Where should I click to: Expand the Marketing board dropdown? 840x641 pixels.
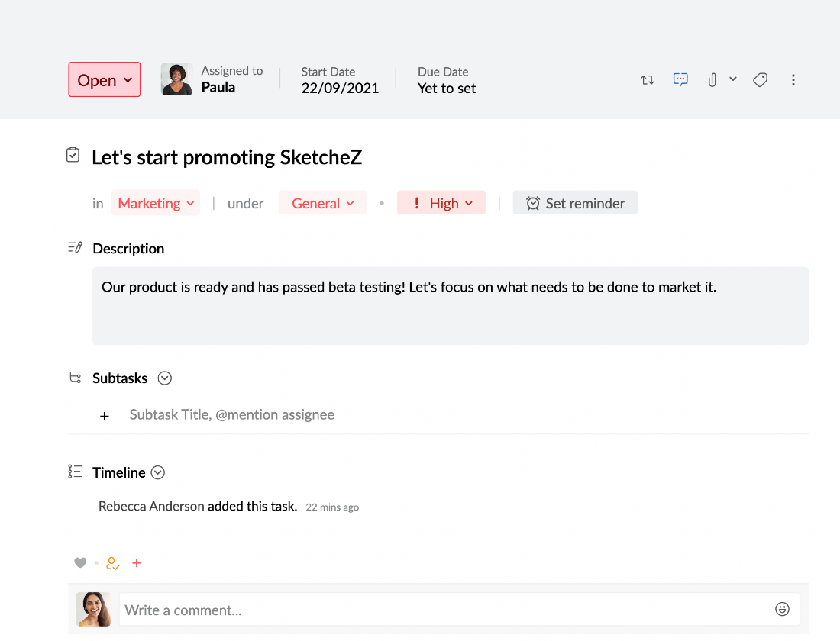[x=156, y=203]
